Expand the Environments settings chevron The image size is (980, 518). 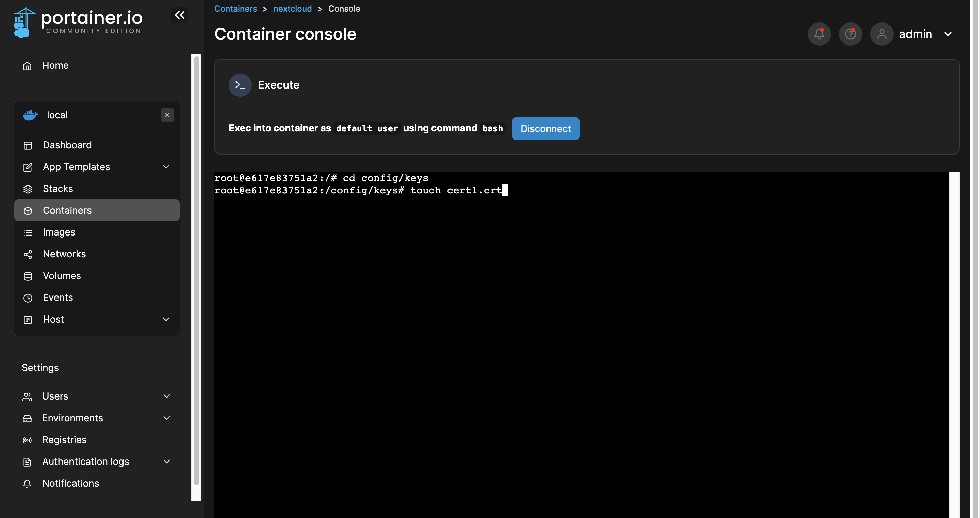coord(166,418)
